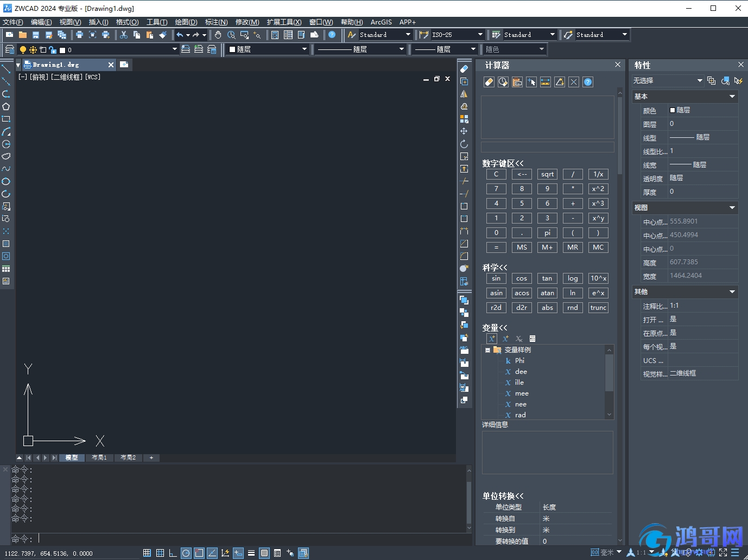Click the calculator expression input field

click(x=548, y=147)
